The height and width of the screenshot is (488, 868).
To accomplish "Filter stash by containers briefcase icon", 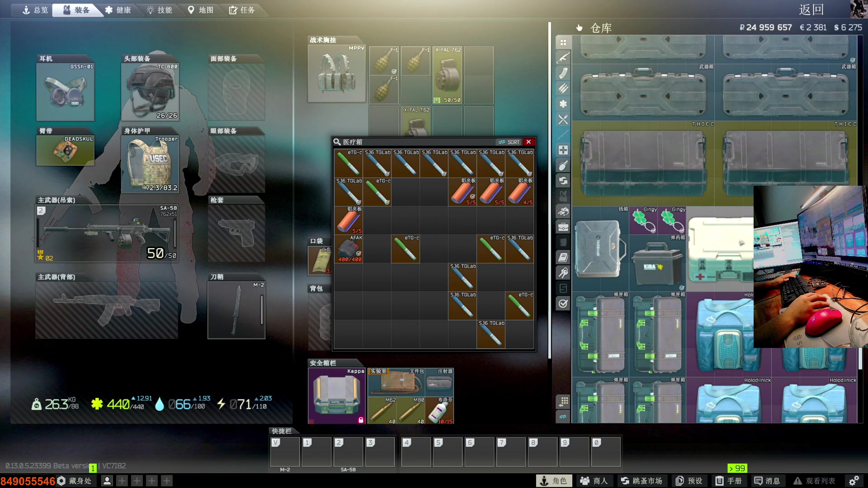I will 563,227.
